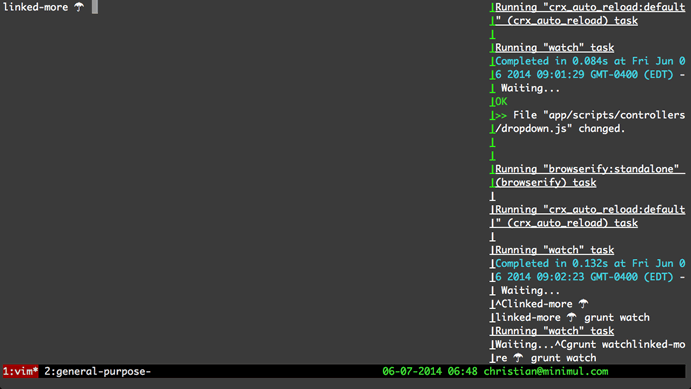Click the umbrella icon after ^Clinked-more
The image size is (691, 389).
[583, 304]
